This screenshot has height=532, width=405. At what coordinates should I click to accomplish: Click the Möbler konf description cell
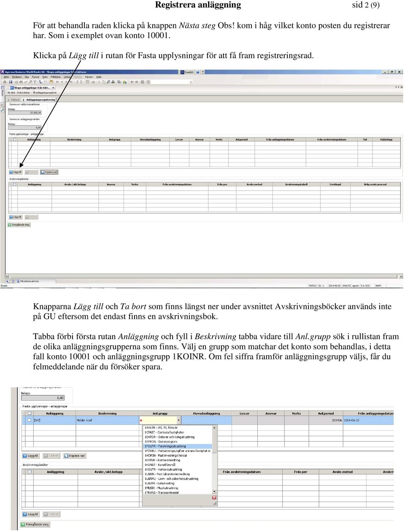click(108, 420)
